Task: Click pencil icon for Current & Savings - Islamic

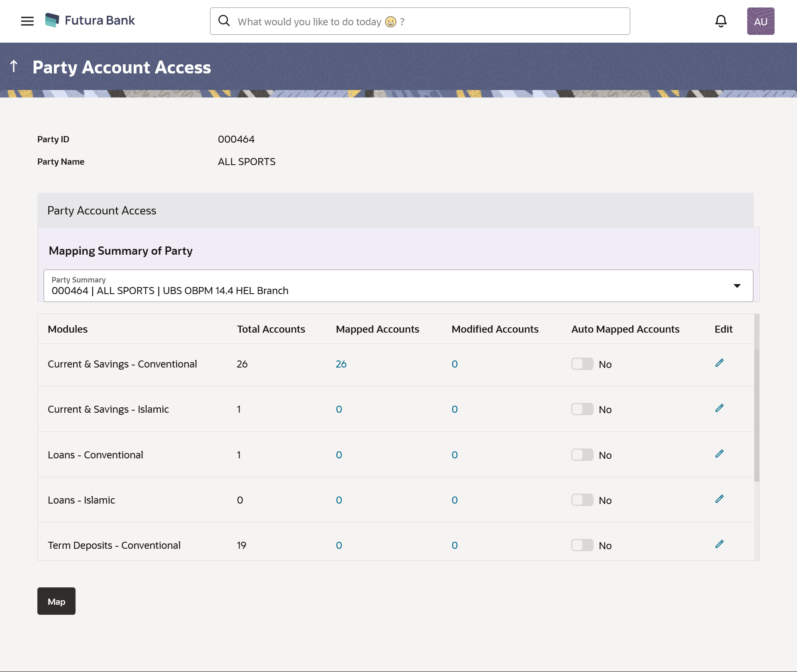Action: pos(719,409)
